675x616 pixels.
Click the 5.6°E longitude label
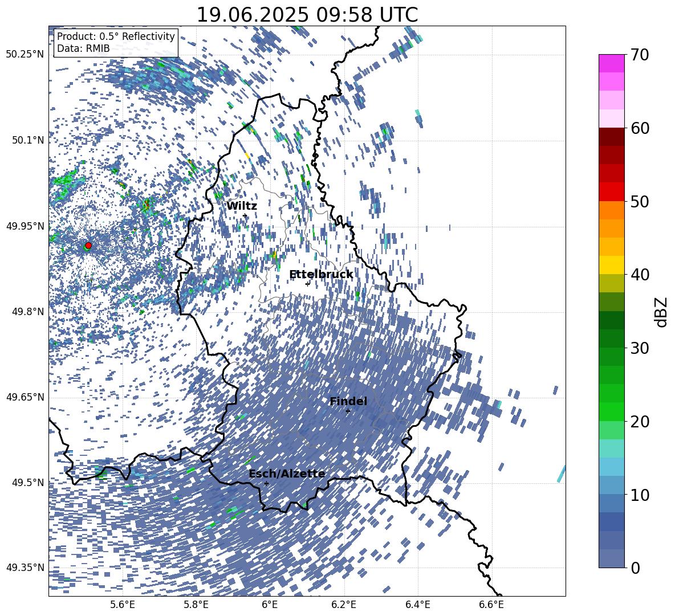(x=122, y=605)
